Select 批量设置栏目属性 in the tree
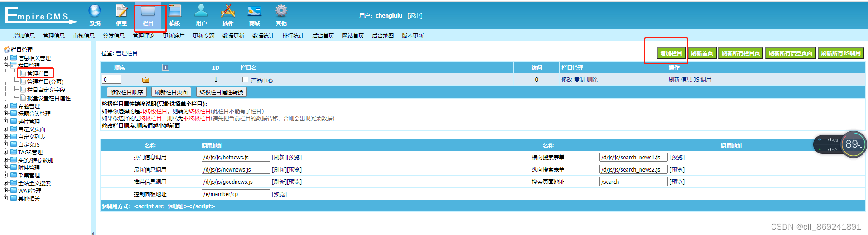This screenshot has width=868, height=235. [49, 98]
